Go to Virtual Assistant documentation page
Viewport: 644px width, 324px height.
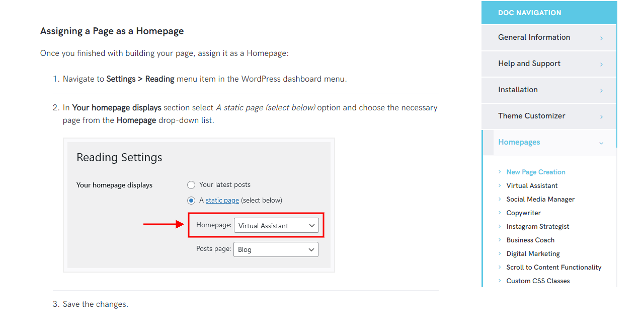tap(532, 186)
